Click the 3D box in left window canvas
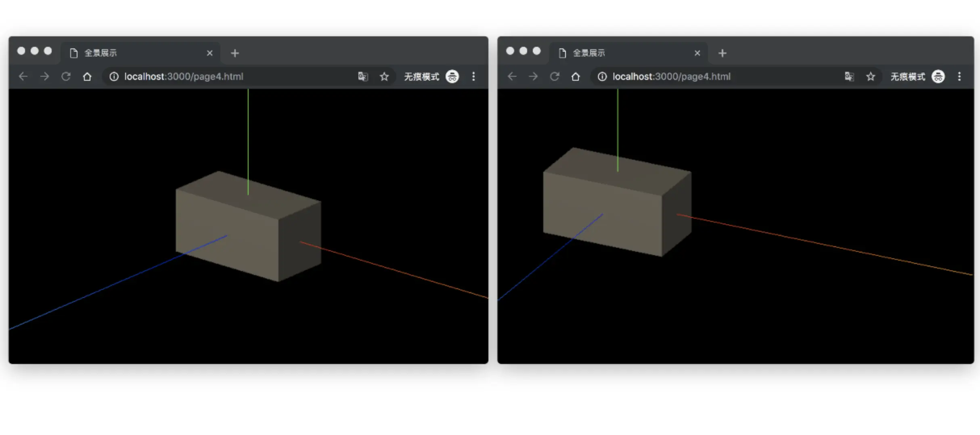980x435 pixels. pyautogui.click(x=248, y=226)
